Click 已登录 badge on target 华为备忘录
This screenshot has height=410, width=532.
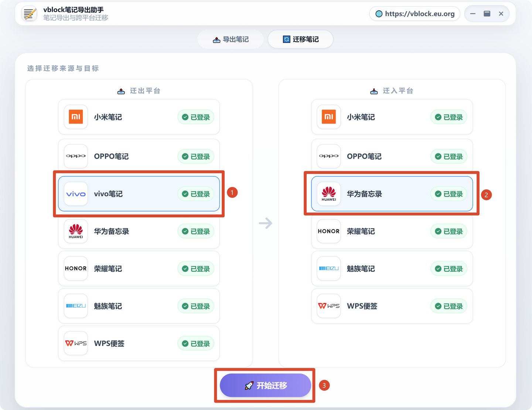click(x=449, y=194)
